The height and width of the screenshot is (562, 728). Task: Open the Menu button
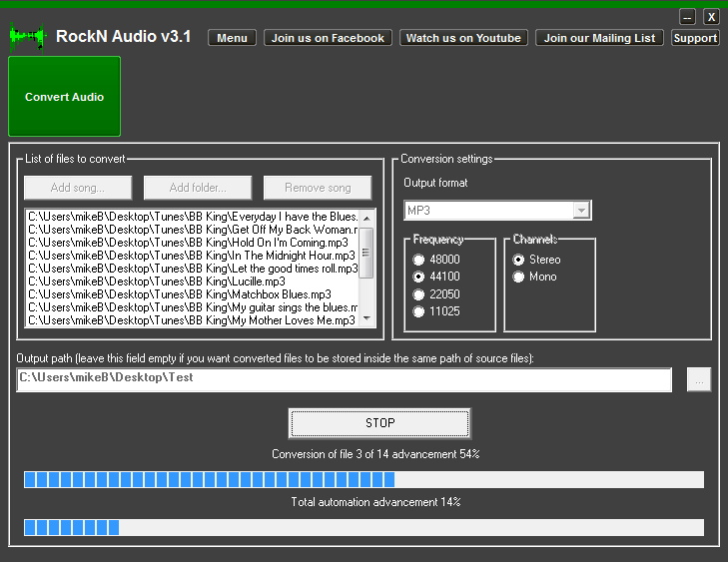pyautogui.click(x=232, y=38)
